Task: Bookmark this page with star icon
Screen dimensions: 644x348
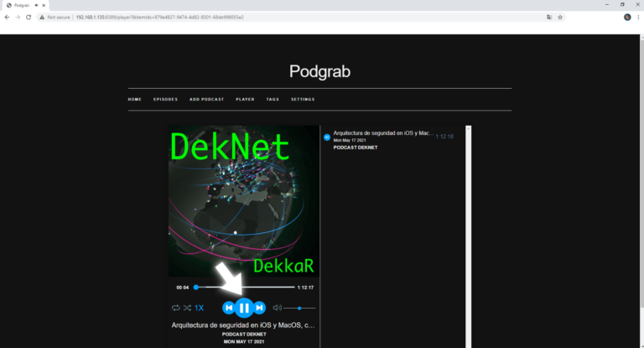Action: click(560, 17)
